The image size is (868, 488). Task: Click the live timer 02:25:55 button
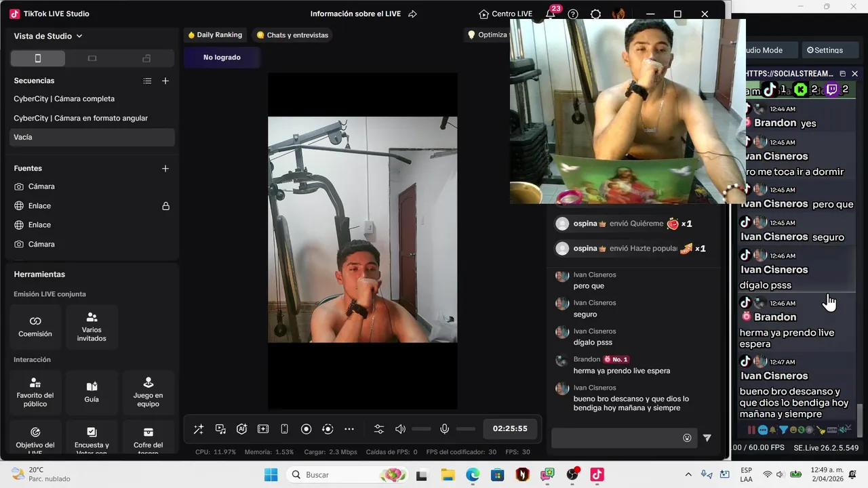click(510, 429)
